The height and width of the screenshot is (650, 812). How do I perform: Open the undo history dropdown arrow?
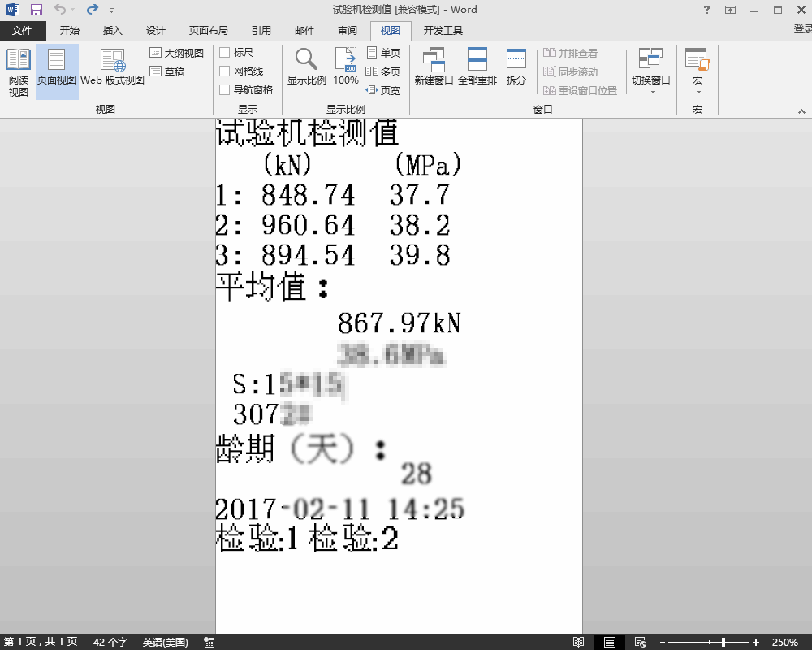pos(73,11)
